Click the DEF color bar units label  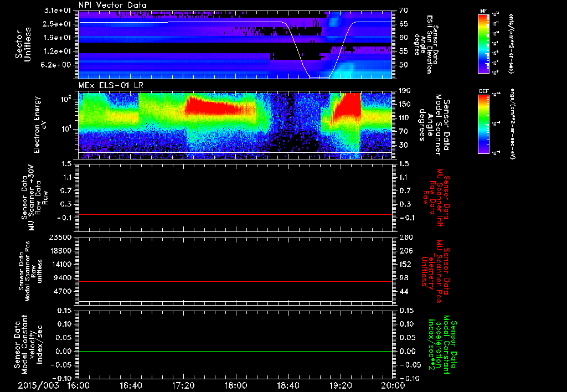coord(512,123)
